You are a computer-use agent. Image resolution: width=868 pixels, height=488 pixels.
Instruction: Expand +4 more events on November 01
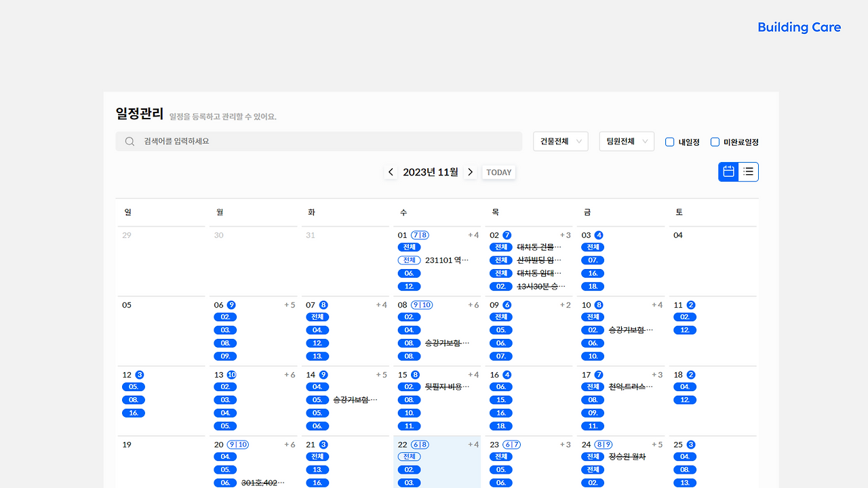point(473,235)
